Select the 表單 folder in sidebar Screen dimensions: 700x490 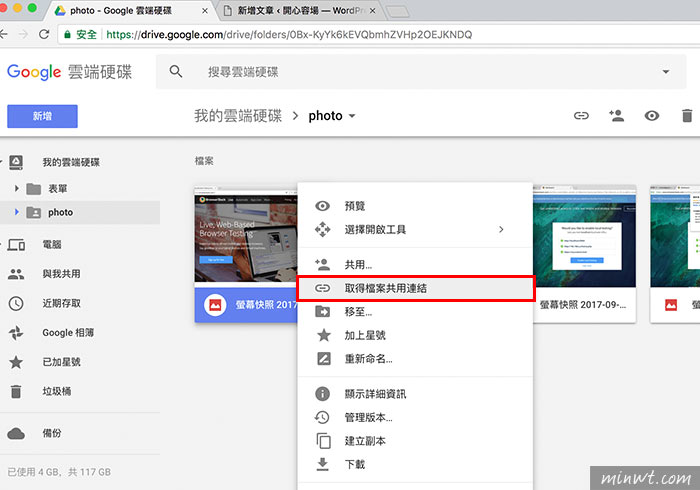pyautogui.click(x=58, y=189)
